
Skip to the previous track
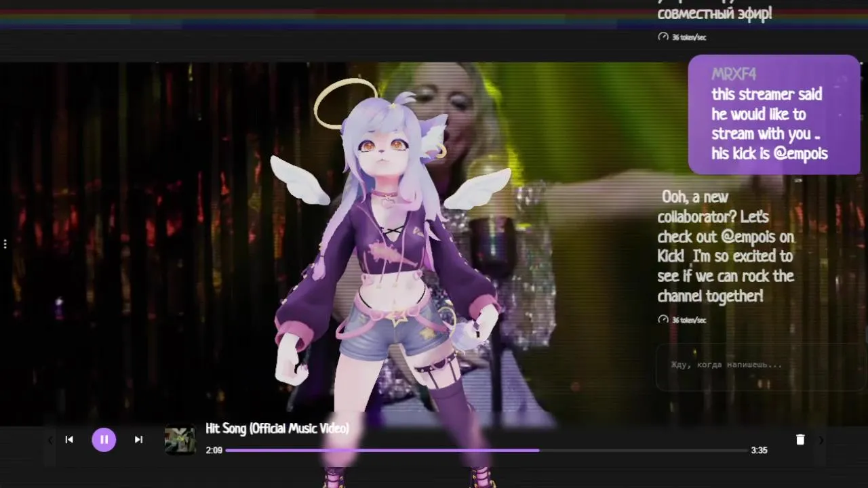[x=69, y=440]
